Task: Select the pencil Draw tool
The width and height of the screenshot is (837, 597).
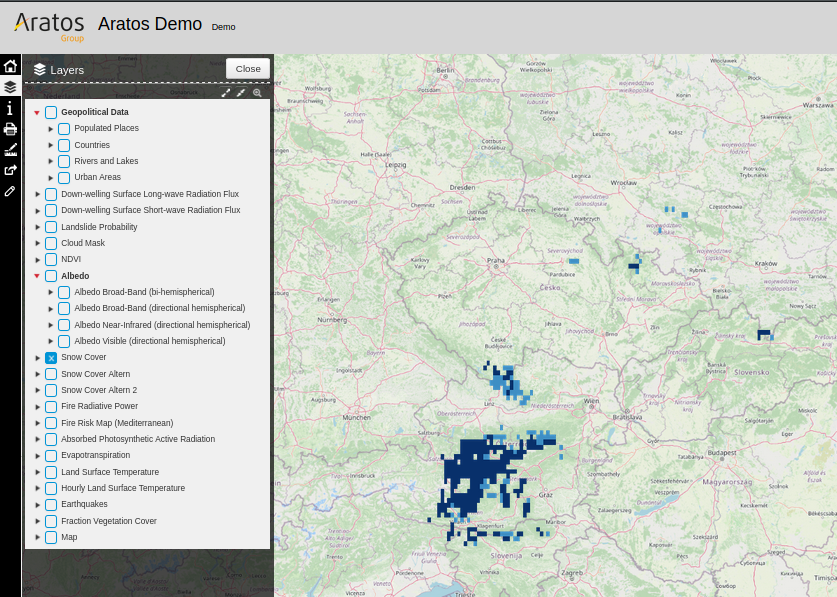Action: click(x=10, y=191)
